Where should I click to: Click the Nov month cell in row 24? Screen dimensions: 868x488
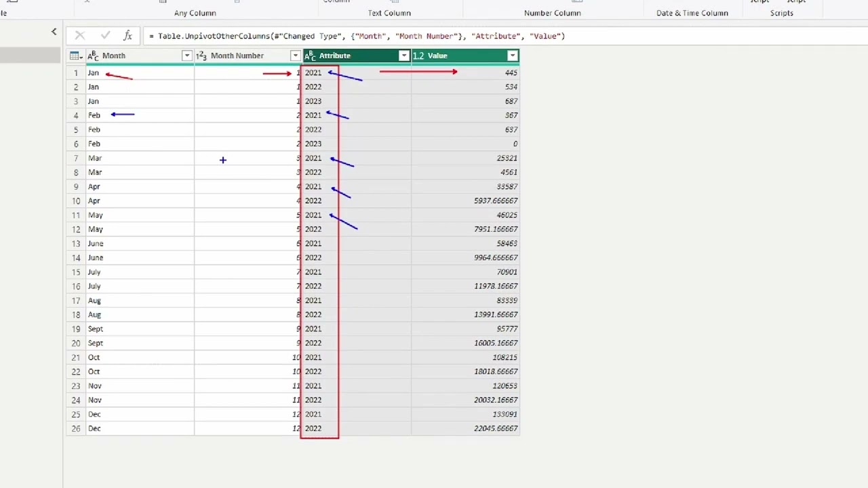click(x=140, y=400)
